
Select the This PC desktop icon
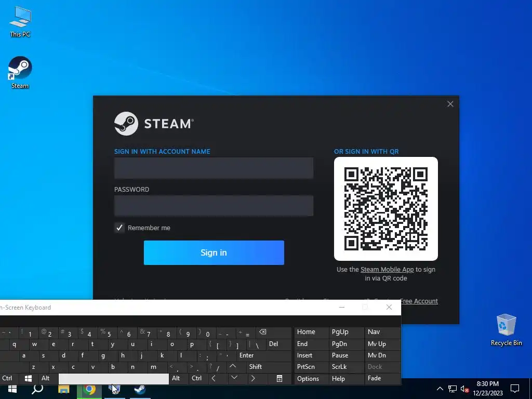click(20, 21)
